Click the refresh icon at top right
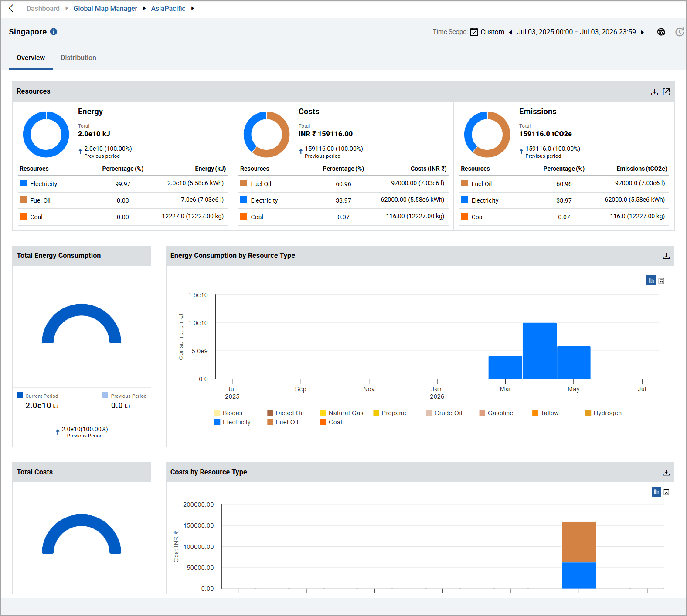Image resolution: width=687 pixels, height=616 pixels. pos(679,32)
